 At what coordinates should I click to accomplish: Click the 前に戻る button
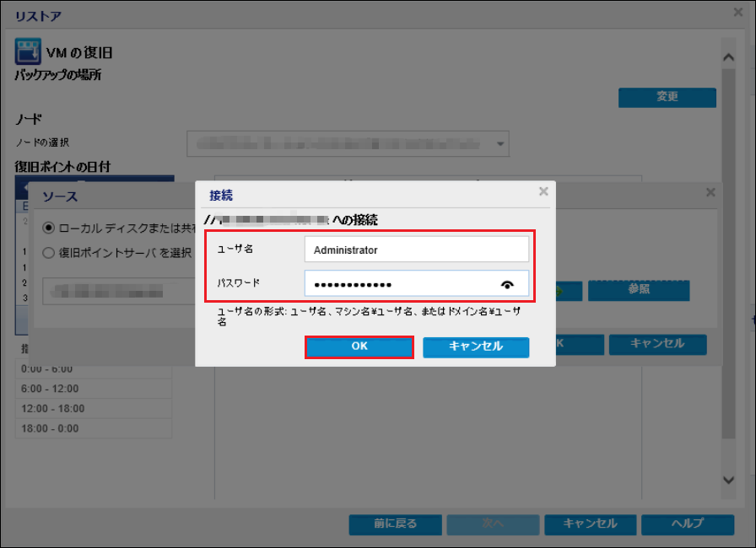click(396, 524)
